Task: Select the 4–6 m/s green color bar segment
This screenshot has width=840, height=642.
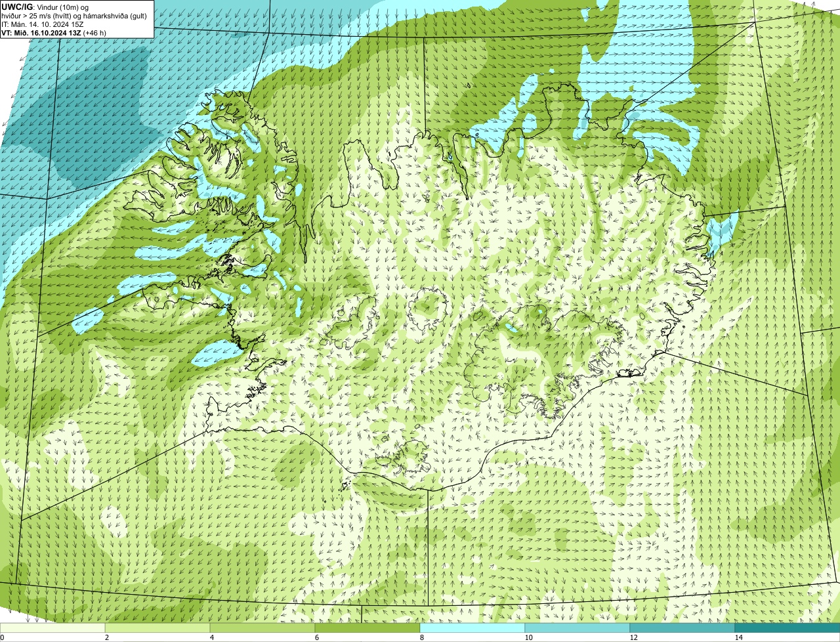Action: click(262, 628)
